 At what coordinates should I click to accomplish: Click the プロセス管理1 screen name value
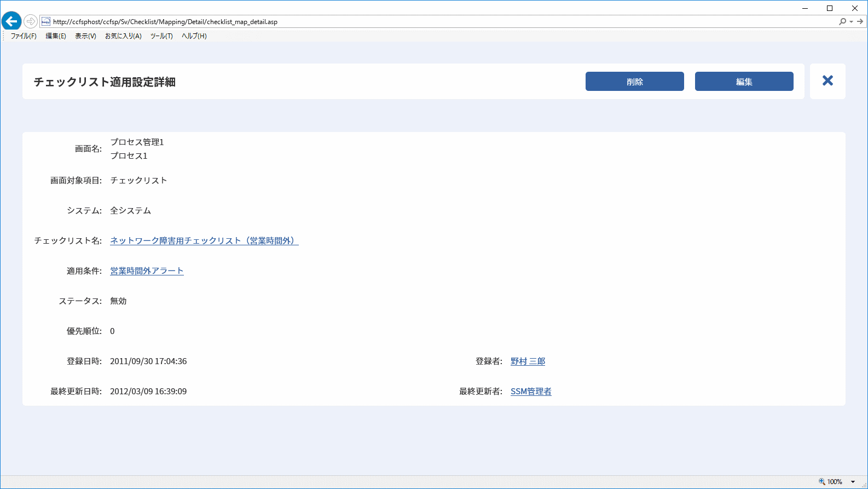point(137,142)
